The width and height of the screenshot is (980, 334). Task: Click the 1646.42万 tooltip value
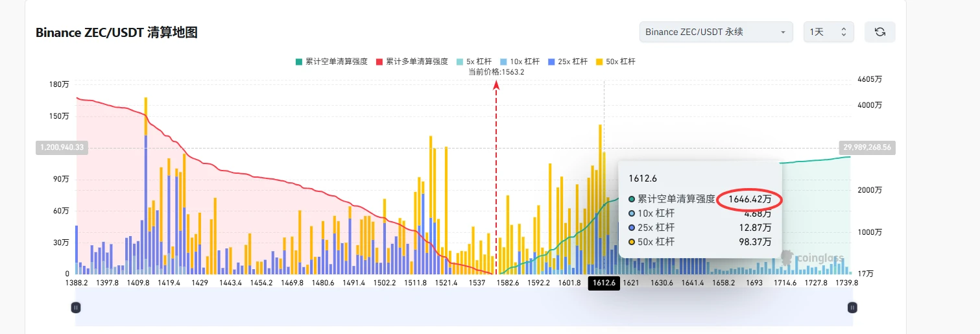click(750, 199)
